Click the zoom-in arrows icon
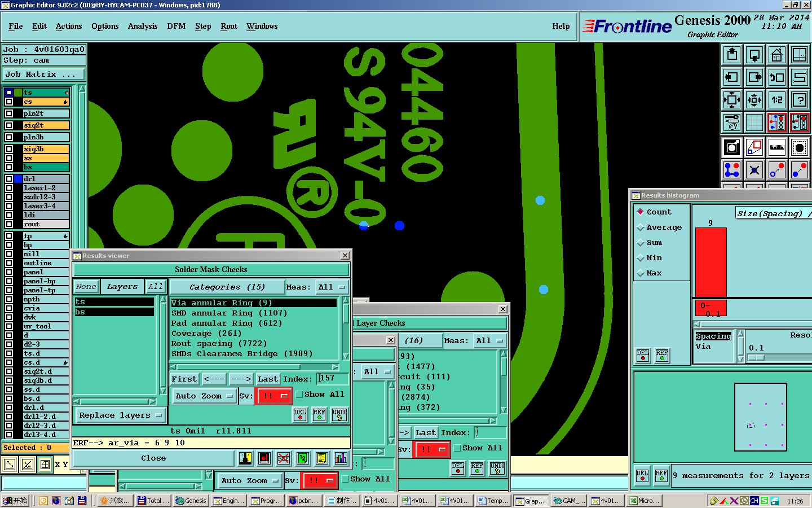This screenshot has width=812, height=508. 732,100
